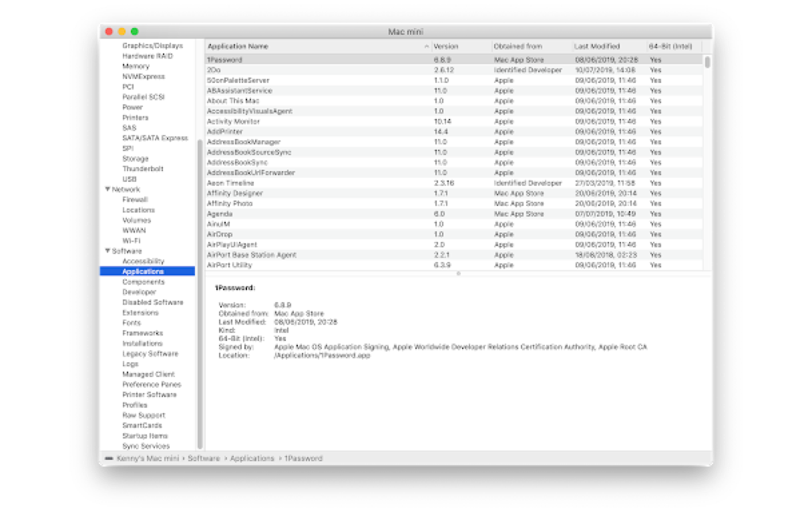Sort by Application Name column
Screen dimensions: 812x508
coord(318,47)
